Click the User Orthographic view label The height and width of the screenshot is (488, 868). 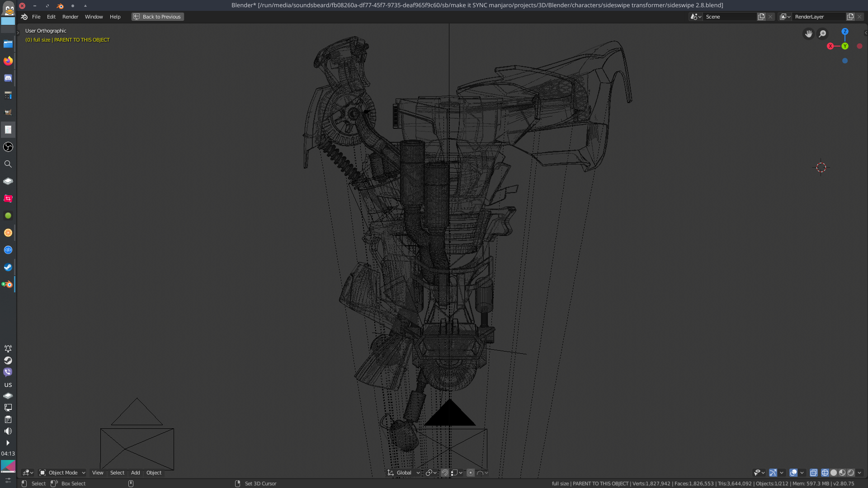[x=46, y=31]
